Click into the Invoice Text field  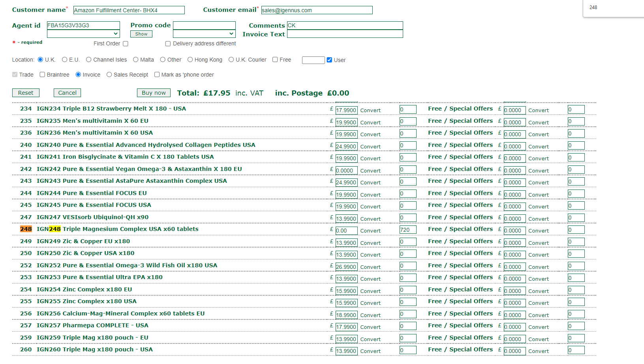click(345, 34)
